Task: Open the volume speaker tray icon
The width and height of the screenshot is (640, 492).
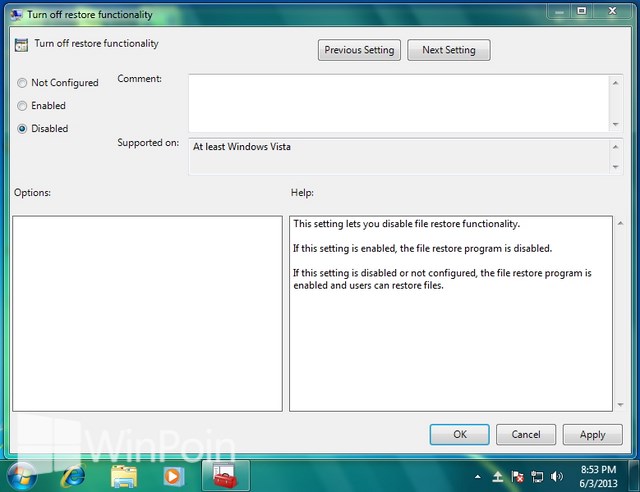Action: pos(556,476)
